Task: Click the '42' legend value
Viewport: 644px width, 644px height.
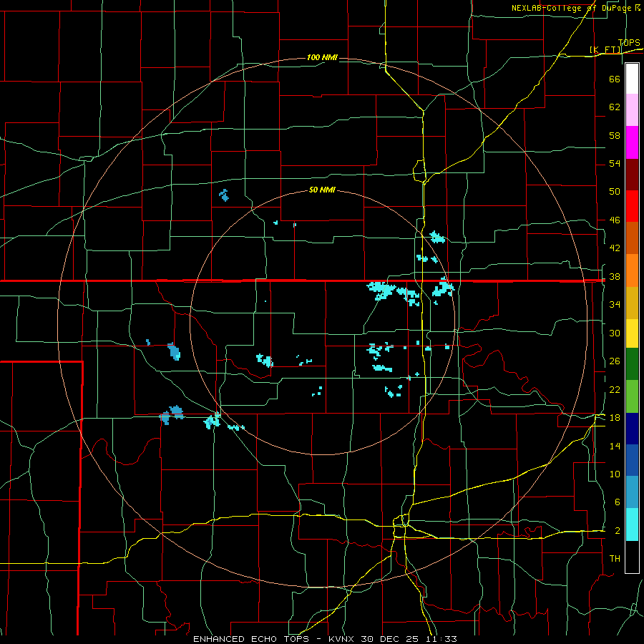Action: 615,248
